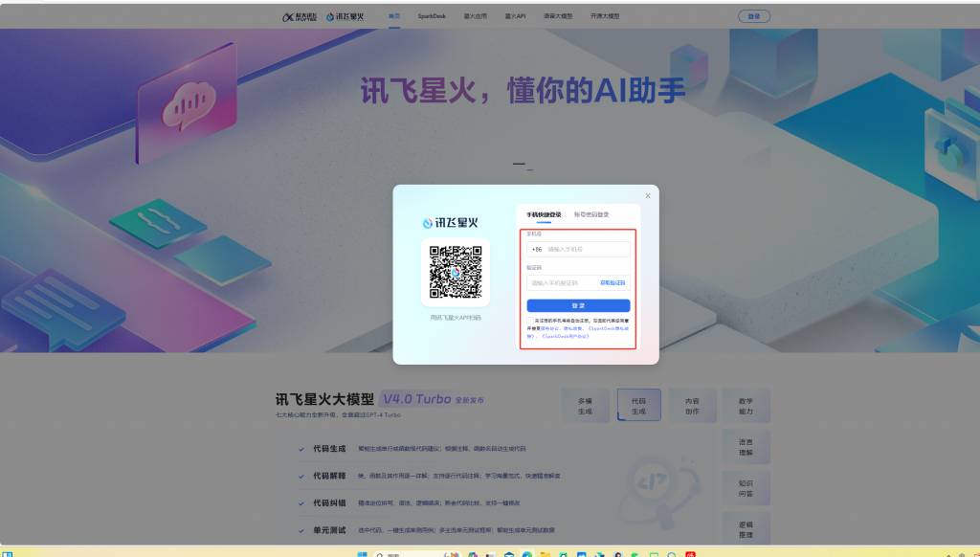Select the 多模生成 capability card
Screen dimensions: 980x557
(x=585, y=406)
